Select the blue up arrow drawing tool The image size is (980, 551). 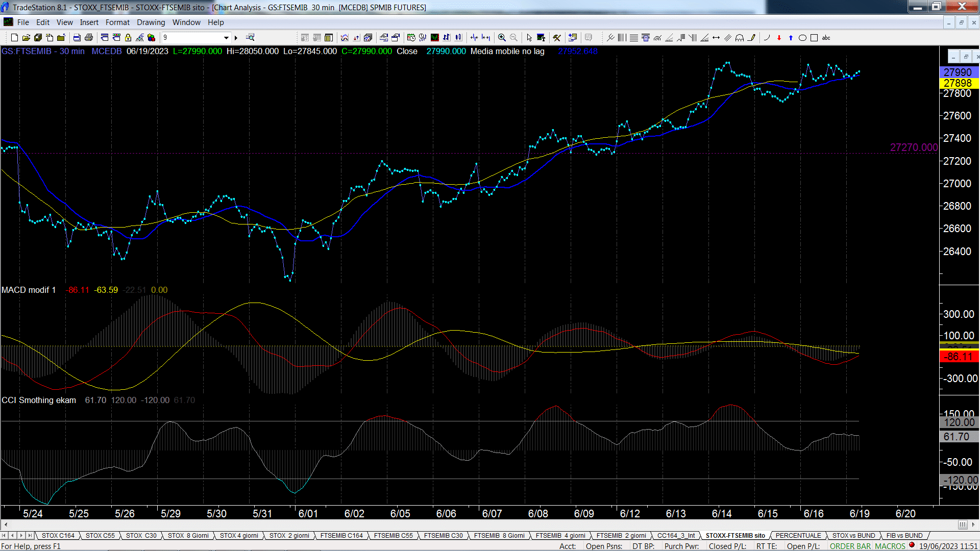coord(791,37)
